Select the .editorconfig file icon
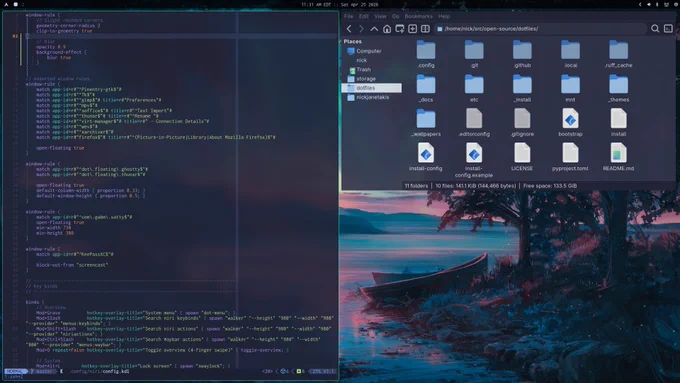 [474, 119]
